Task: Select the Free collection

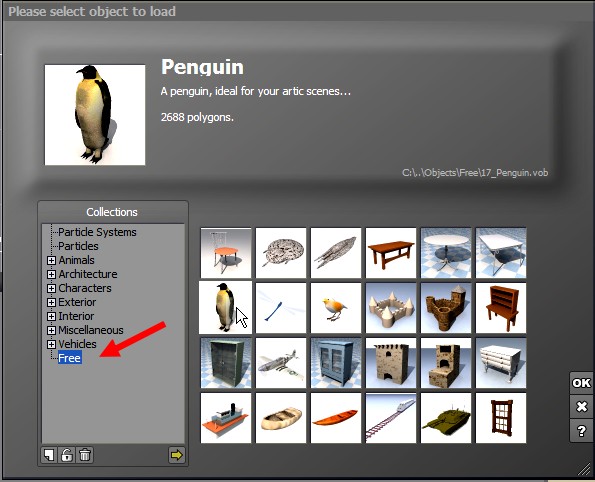Action: point(69,358)
